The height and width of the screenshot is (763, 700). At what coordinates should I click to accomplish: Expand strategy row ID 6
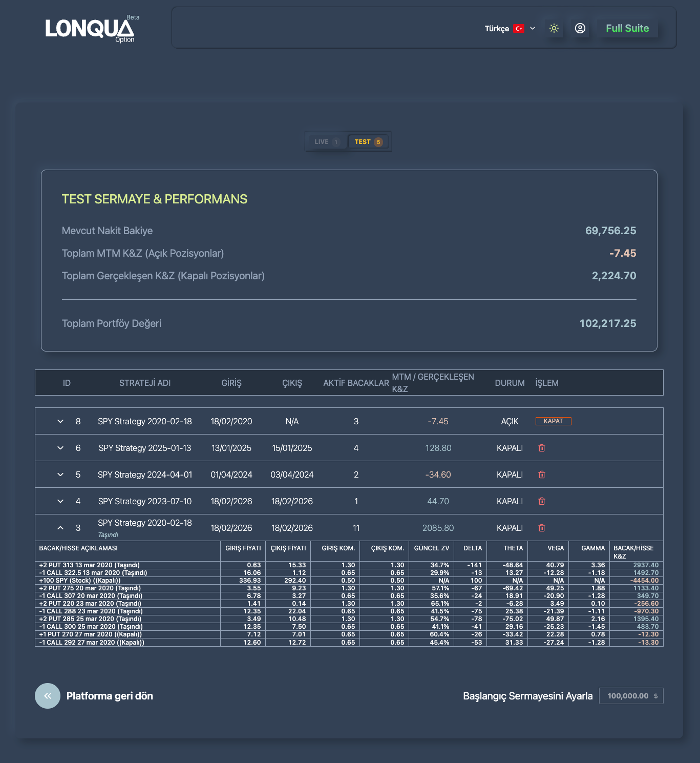(60, 448)
